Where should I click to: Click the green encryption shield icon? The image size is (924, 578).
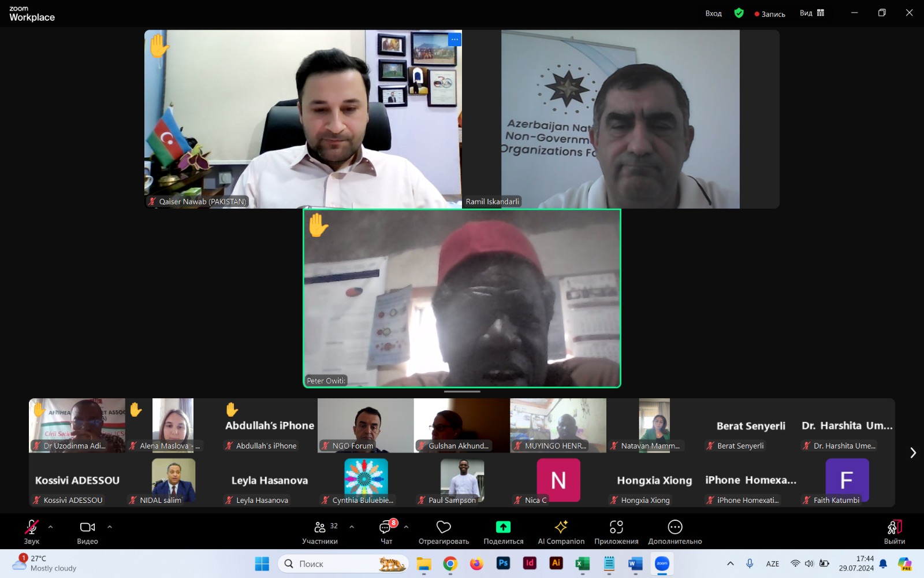click(739, 13)
